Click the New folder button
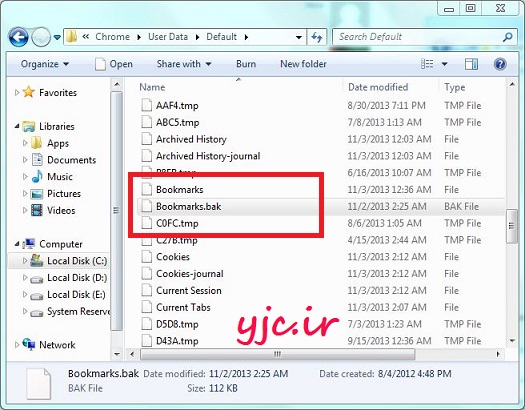525x410 pixels. pyautogui.click(x=303, y=64)
